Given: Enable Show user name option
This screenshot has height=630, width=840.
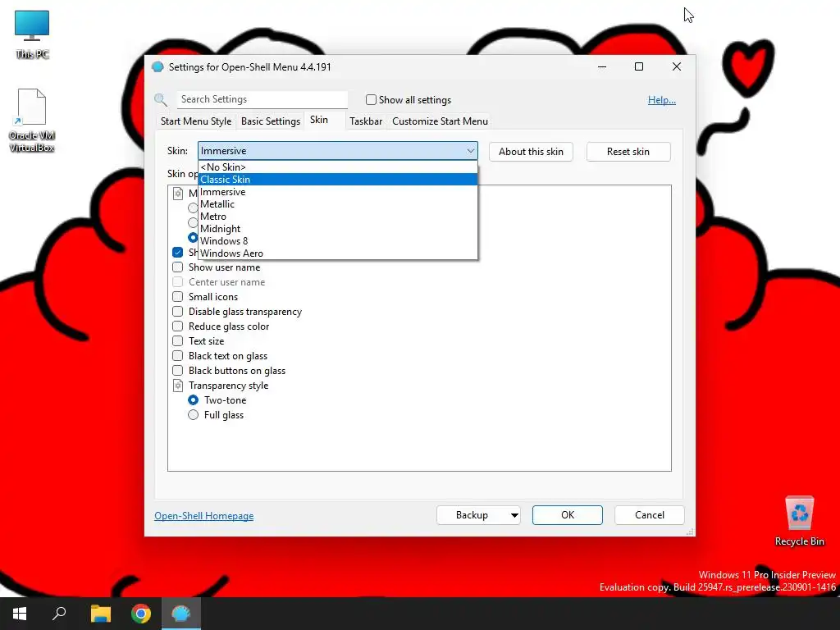Looking at the screenshot, I should pos(178,267).
